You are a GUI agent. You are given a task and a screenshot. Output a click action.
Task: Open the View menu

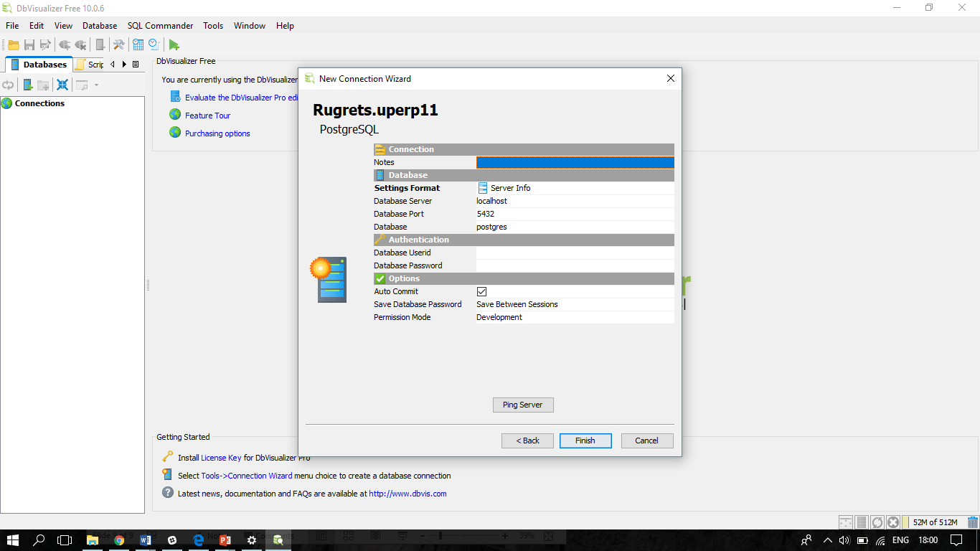63,26
